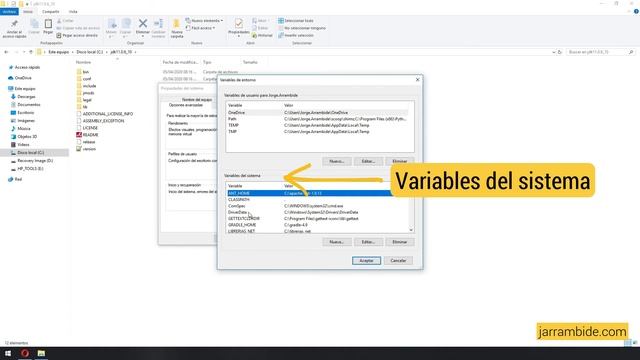
Task: Click No seleccionar ninguno in ribbon
Action: (302, 28)
